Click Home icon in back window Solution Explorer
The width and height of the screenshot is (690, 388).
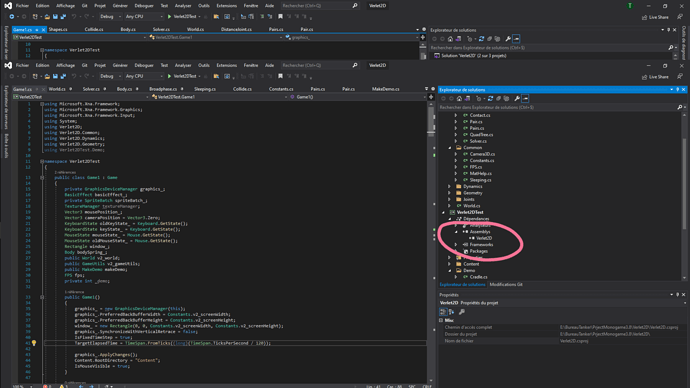click(450, 39)
